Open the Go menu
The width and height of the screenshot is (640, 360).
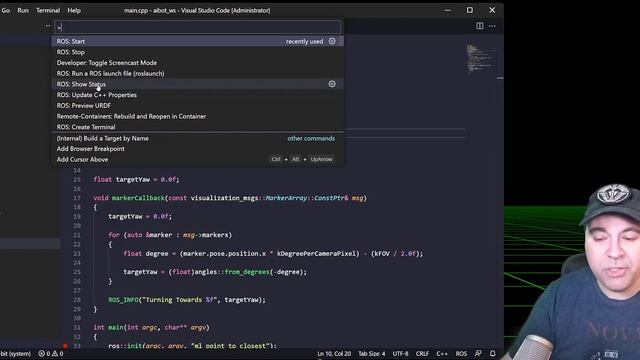click(x=6, y=10)
